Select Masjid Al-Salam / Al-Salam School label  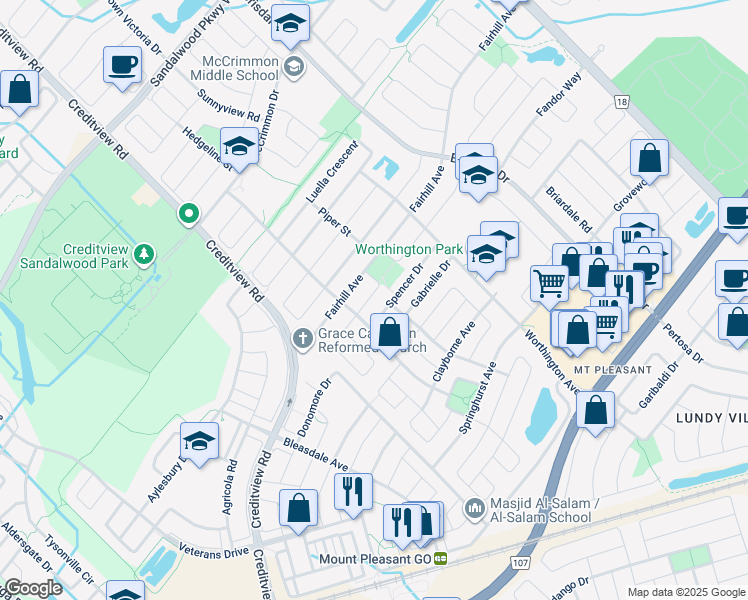click(545, 510)
